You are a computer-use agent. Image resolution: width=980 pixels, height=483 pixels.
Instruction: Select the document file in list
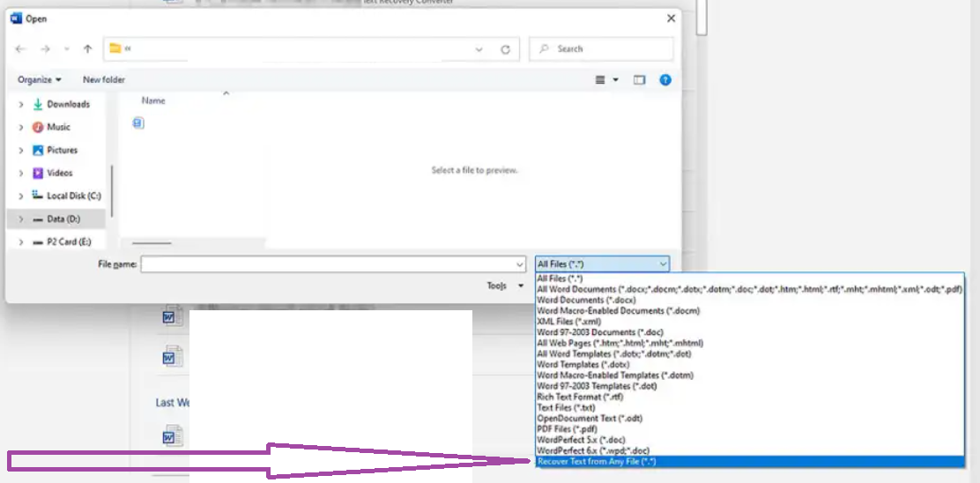tap(138, 123)
